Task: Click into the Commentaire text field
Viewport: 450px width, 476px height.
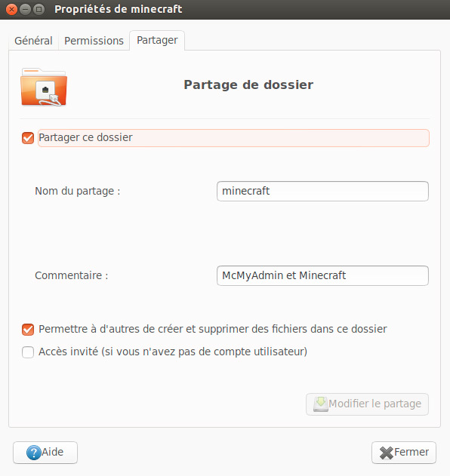Action: 322,275
